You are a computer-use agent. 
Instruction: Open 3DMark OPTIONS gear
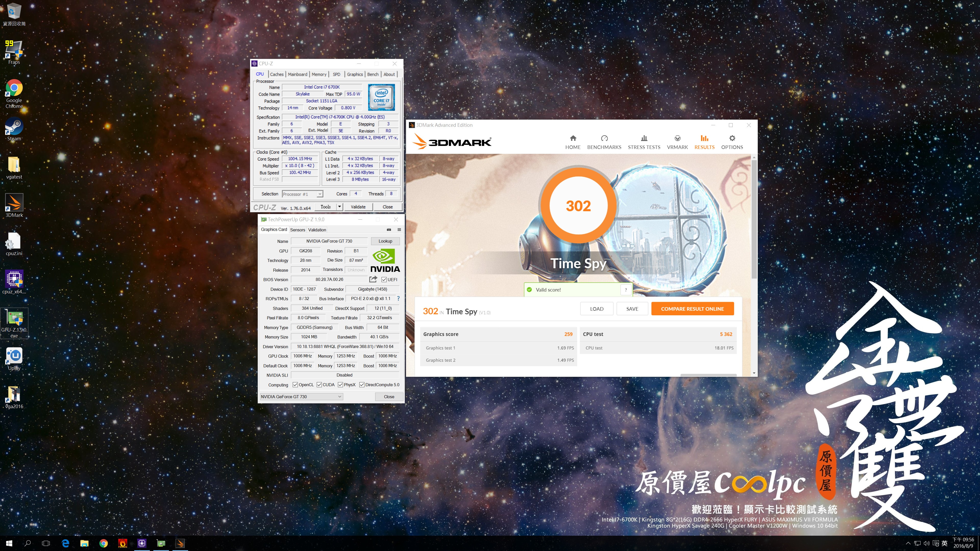[x=732, y=142]
